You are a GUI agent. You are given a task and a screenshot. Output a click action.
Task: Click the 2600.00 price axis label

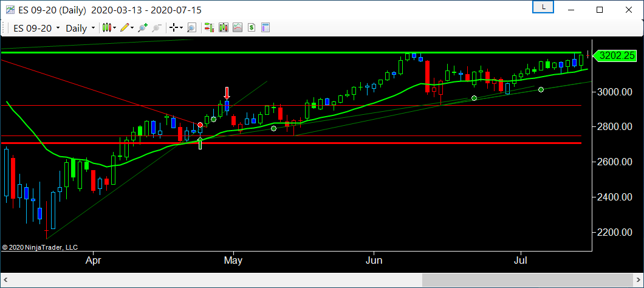pos(615,162)
